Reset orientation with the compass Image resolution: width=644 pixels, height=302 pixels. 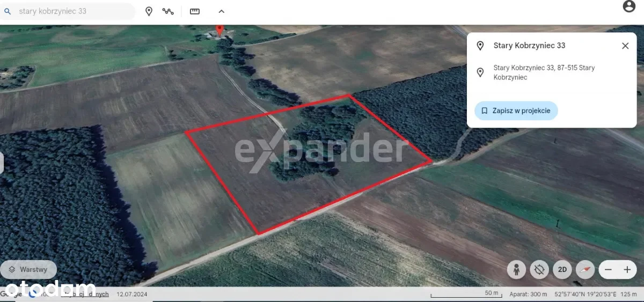click(x=586, y=269)
